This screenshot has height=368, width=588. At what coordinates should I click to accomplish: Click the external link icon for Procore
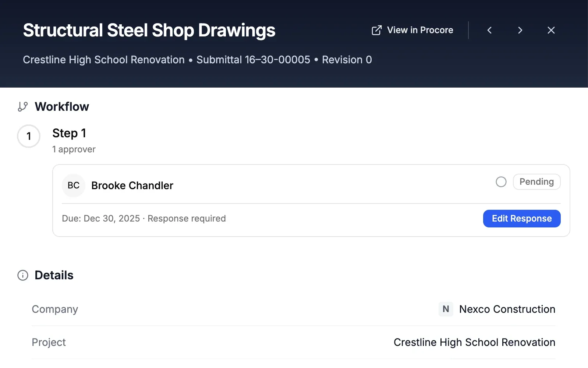(376, 30)
